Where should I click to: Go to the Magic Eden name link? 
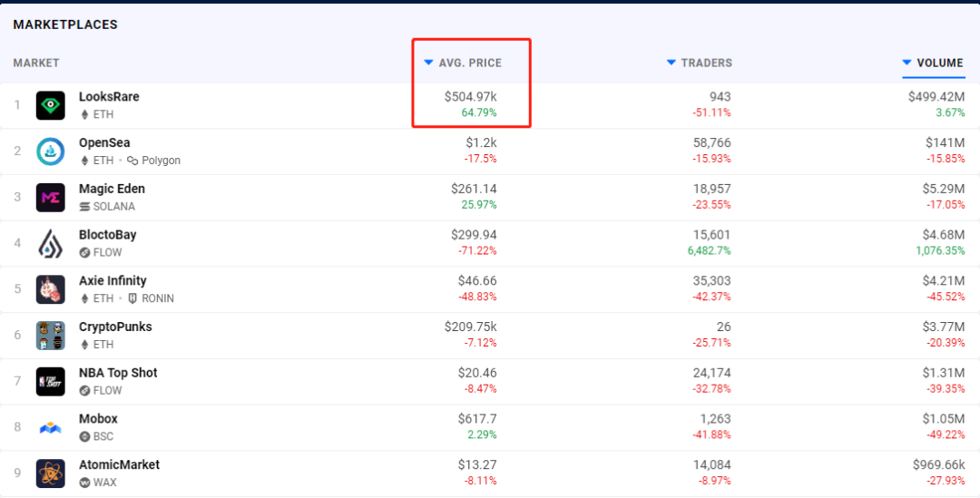(112, 189)
